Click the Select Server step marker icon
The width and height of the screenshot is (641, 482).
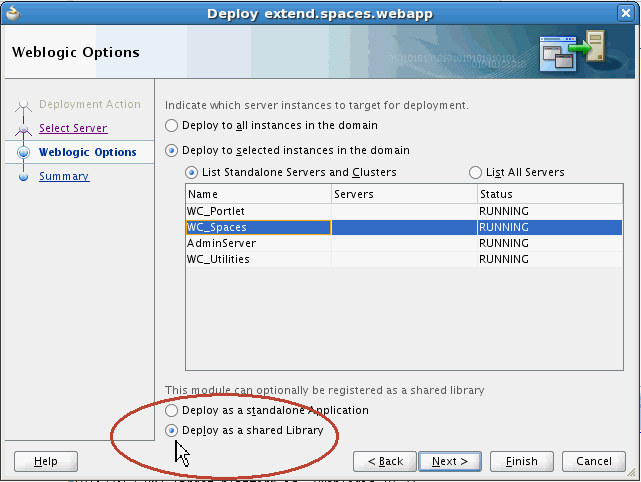[23, 129]
